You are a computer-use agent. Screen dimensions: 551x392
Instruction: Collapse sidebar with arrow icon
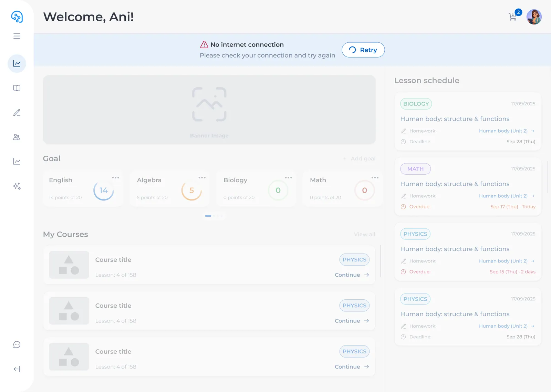[x=17, y=369]
